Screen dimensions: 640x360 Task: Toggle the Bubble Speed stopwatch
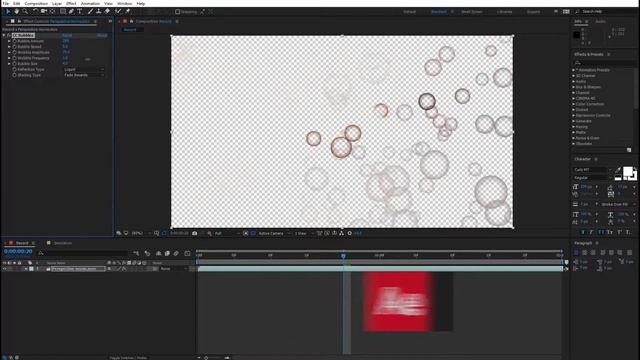coord(14,47)
